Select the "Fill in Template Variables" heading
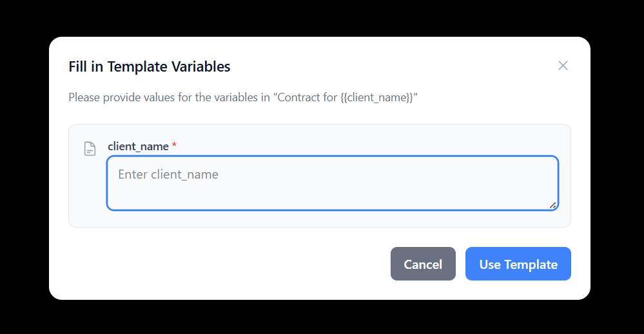Viewport: 644px width, 334px height. coord(149,66)
